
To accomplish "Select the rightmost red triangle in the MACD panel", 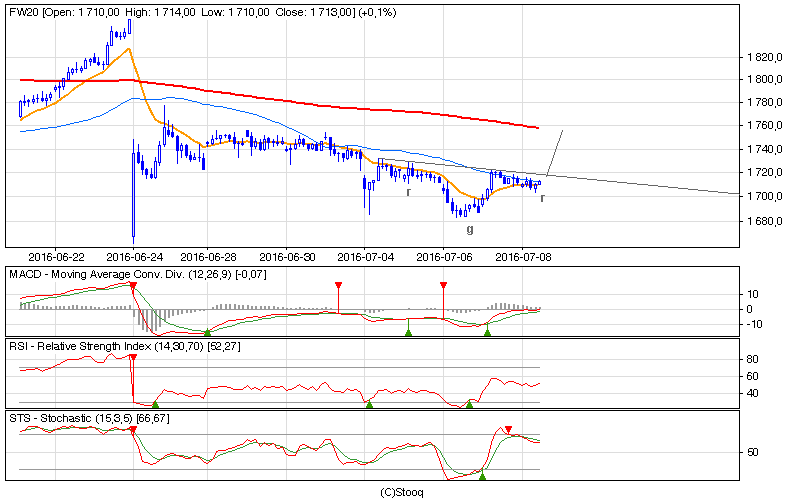I will [443, 285].
